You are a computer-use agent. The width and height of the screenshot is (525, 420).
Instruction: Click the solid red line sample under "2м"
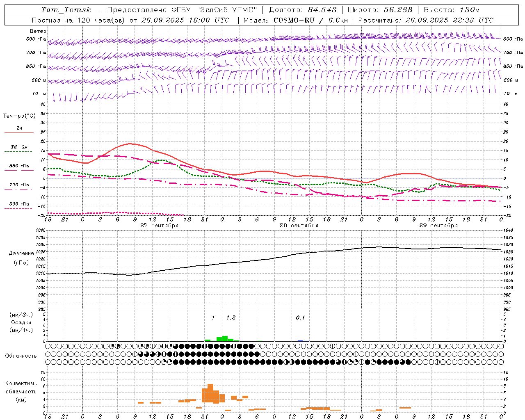[19, 132]
